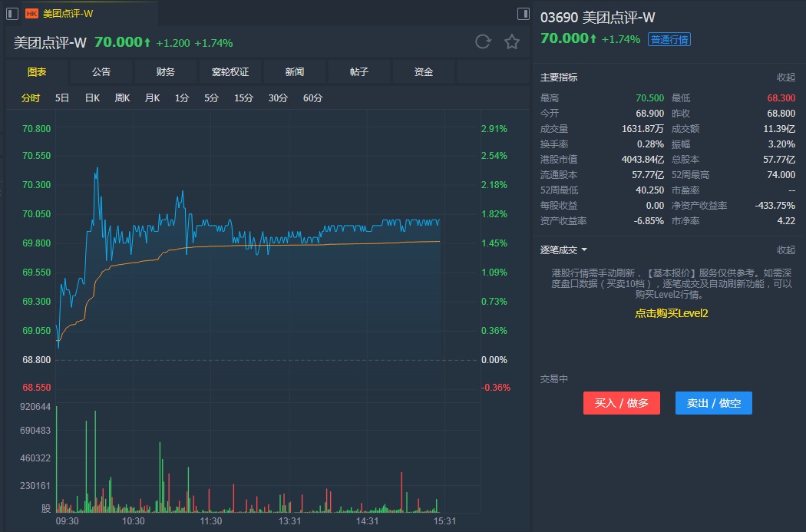The width and height of the screenshot is (806, 532).
Task: Click the 成交额 value 11.39亿
Action: pyautogui.click(x=779, y=128)
